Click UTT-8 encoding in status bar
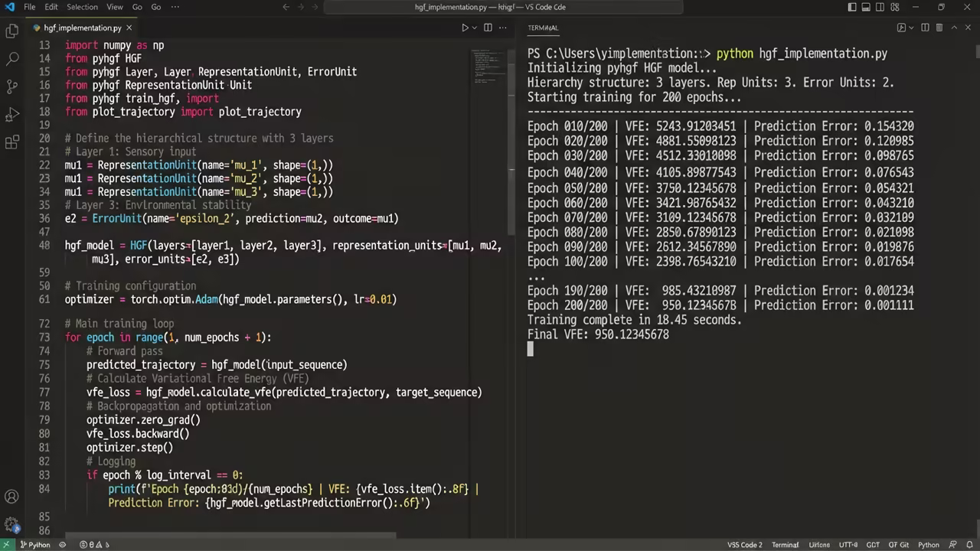The image size is (980, 551). point(848,545)
